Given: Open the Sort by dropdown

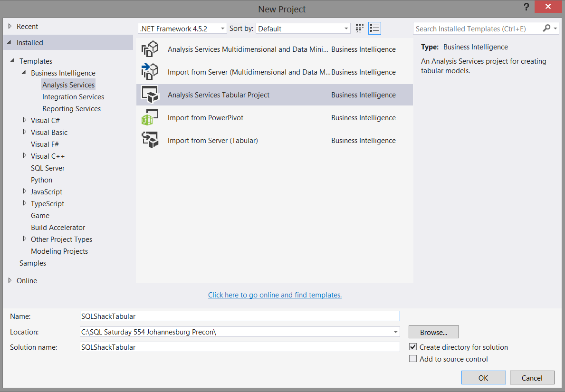Looking at the screenshot, I should point(303,29).
